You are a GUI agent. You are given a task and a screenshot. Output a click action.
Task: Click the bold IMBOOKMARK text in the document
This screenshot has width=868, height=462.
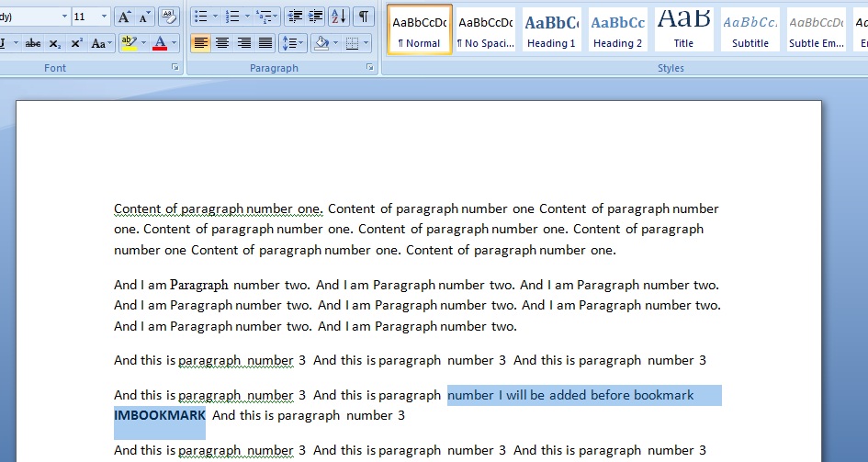click(x=159, y=415)
